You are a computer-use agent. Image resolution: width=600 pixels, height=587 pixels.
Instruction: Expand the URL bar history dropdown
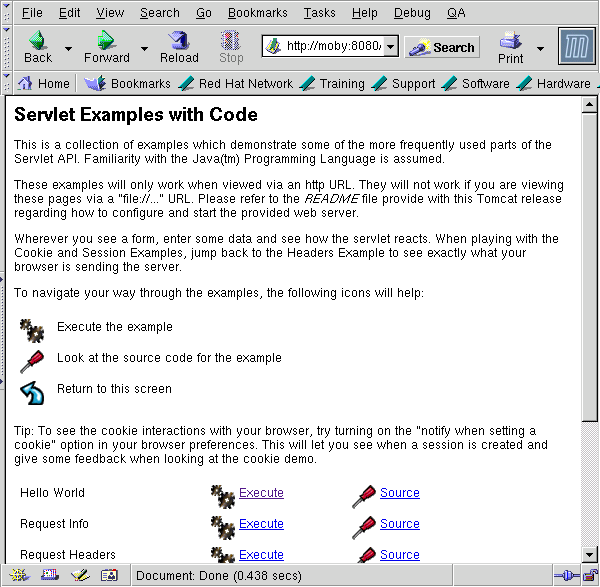coord(390,47)
